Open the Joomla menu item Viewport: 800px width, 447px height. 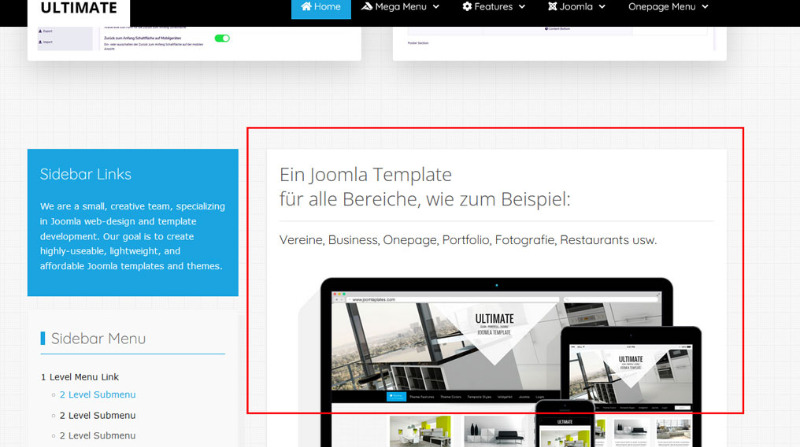pyautogui.click(x=576, y=7)
